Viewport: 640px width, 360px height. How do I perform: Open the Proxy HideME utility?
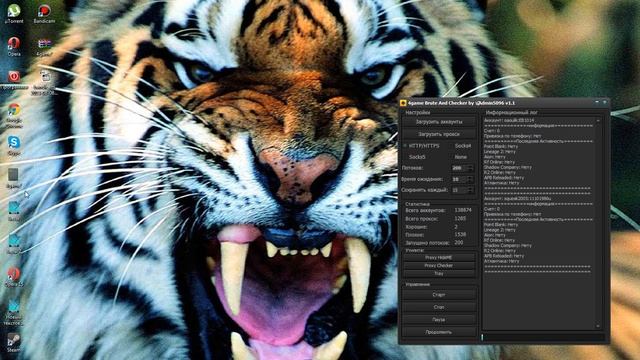click(439, 258)
